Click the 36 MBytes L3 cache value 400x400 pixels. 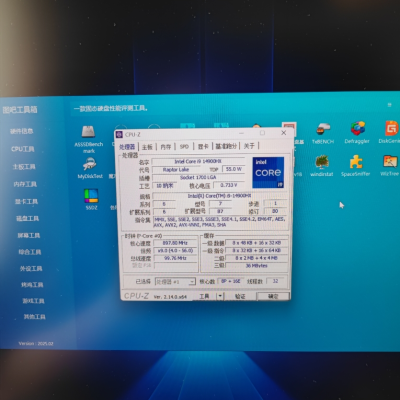click(x=257, y=266)
